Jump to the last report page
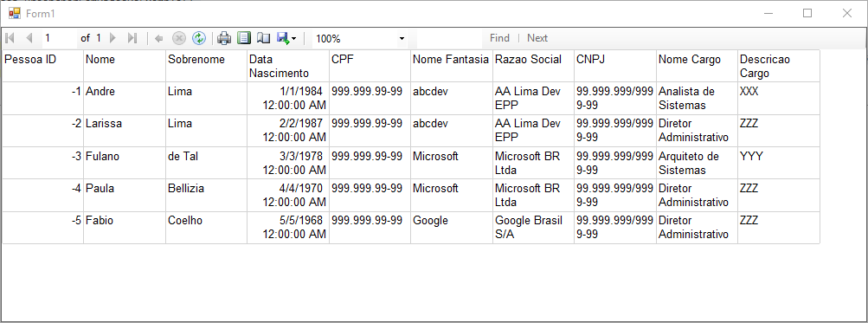This screenshot has height=323, width=868. pos(132,38)
